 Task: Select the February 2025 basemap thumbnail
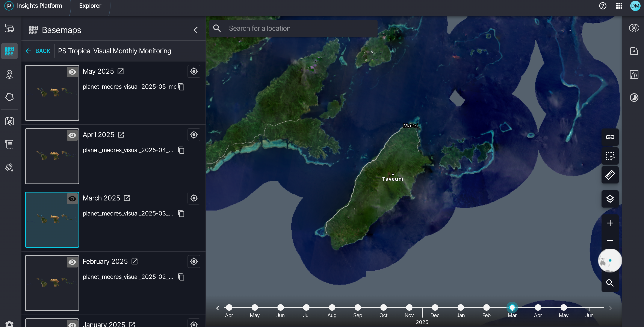52,283
